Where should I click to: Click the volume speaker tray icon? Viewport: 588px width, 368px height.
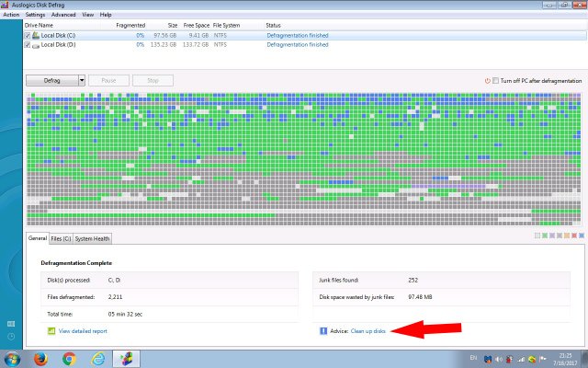point(498,360)
